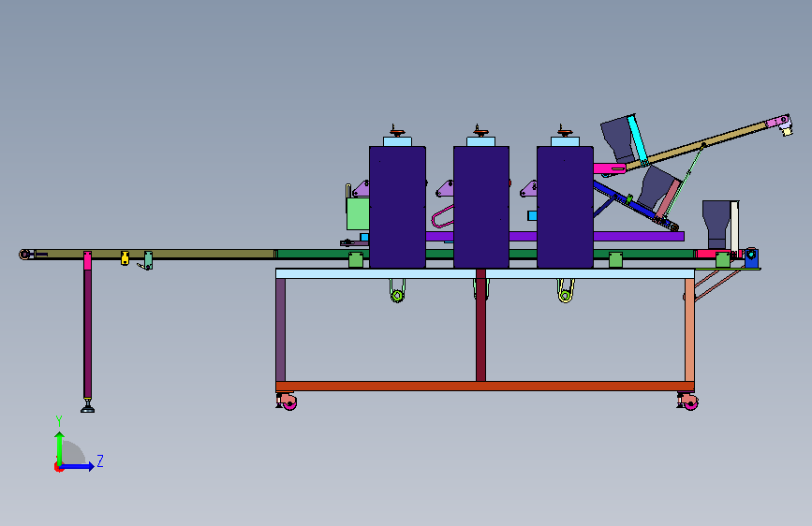This screenshot has width=812, height=526.
Task: Select the gray hopper near the blue motor
Action: pos(716,225)
